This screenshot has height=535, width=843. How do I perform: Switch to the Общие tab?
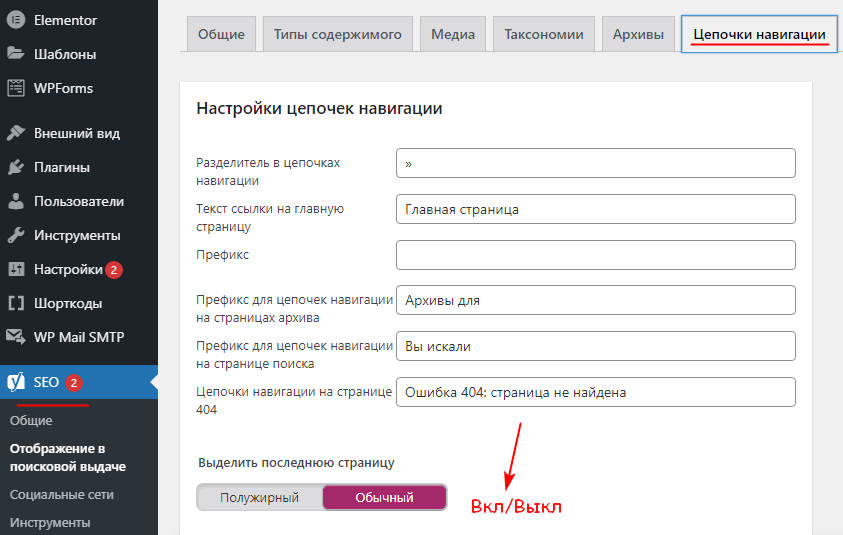(221, 34)
